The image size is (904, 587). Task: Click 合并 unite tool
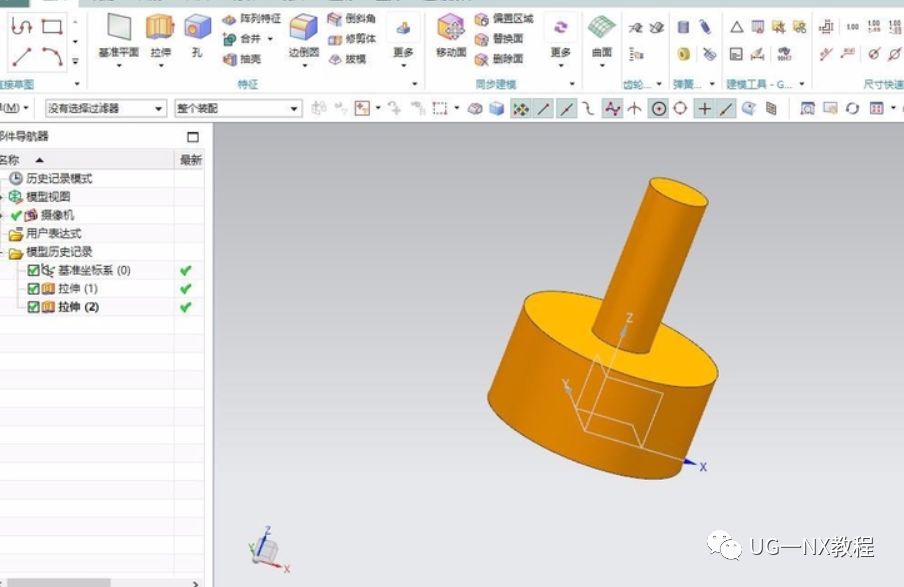[x=243, y=39]
